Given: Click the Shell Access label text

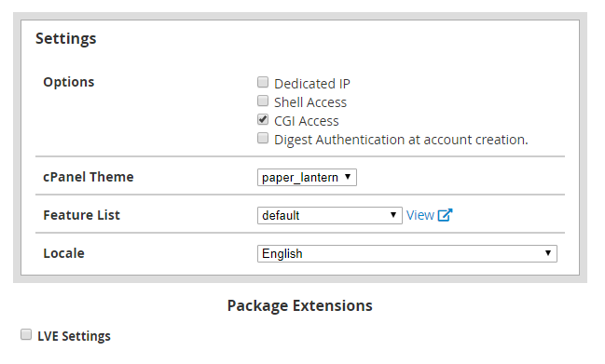Looking at the screenshot, I should 310,102.
